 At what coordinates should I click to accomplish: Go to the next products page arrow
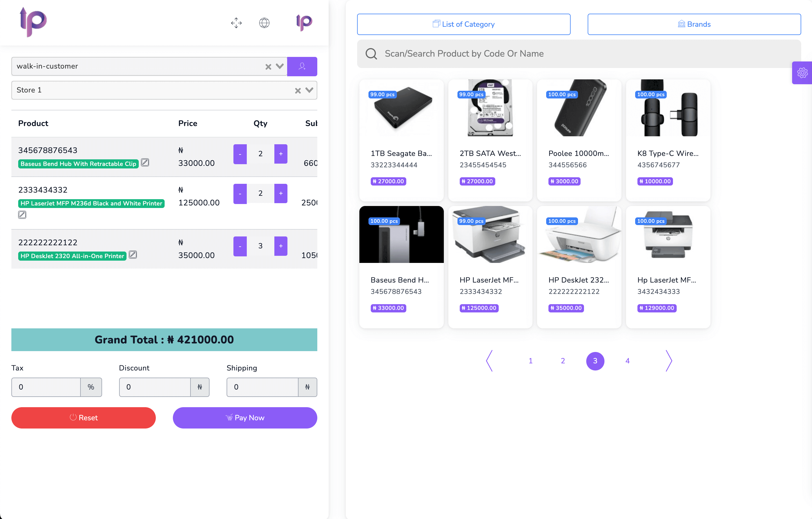(x=669, y=361)
